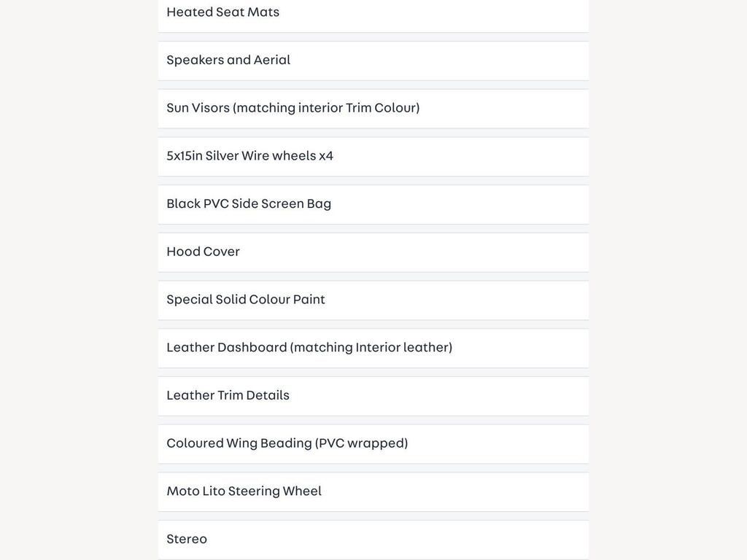
Task: Open the Black PVC Side Screen Bag entry
Action: [x=373, y=204]
